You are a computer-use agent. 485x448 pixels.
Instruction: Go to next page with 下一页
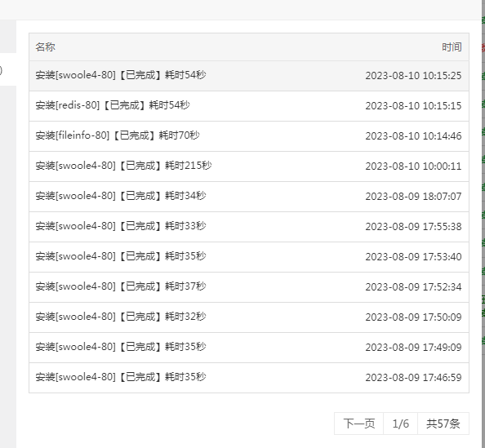[358, 424]
